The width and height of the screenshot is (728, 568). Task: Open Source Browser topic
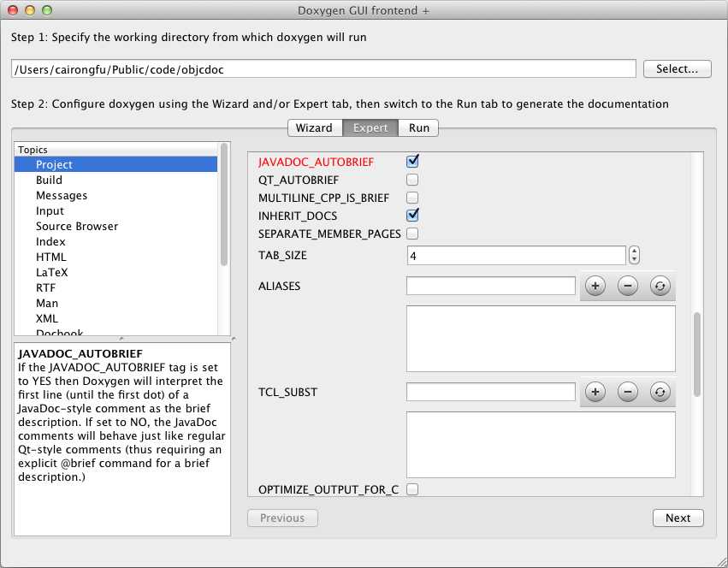115,226
